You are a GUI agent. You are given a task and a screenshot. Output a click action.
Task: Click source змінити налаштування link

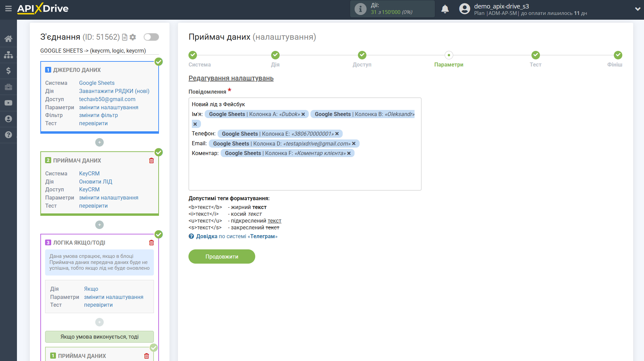click(108, 107)
